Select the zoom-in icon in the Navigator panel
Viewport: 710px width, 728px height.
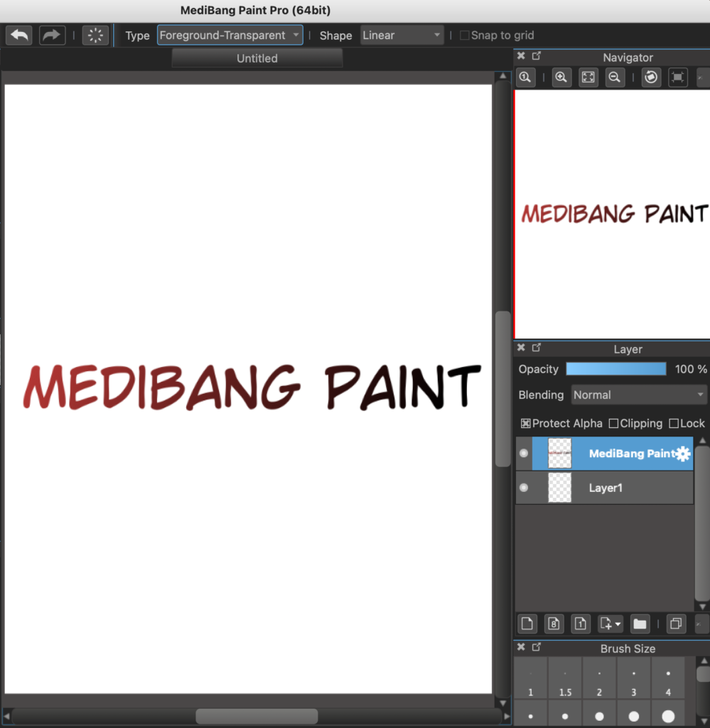pyautogui.click(x=561, y=77)
